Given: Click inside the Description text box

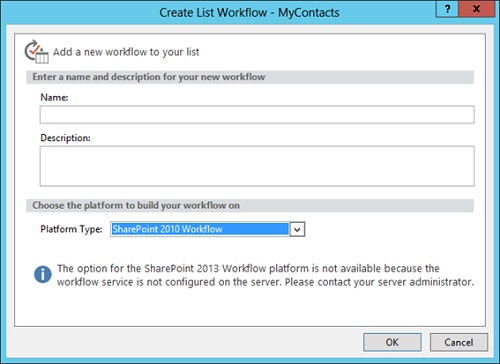Looking at the screenshot, I should pos(257,166).
